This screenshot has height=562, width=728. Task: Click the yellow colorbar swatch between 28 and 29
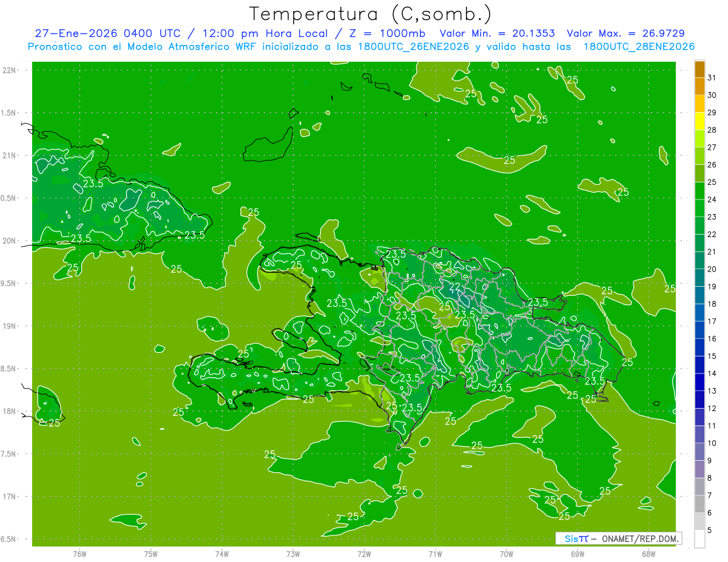coord(700,121)
